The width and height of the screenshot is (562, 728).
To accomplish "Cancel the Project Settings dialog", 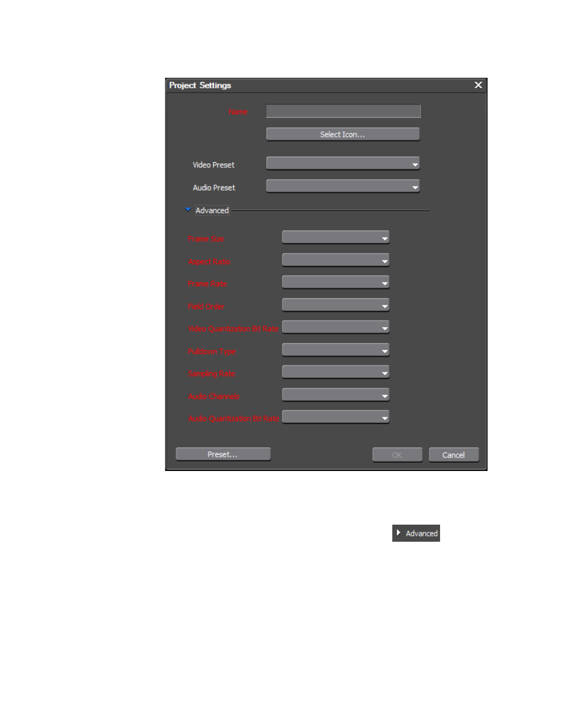I will [x=454, y=454].
